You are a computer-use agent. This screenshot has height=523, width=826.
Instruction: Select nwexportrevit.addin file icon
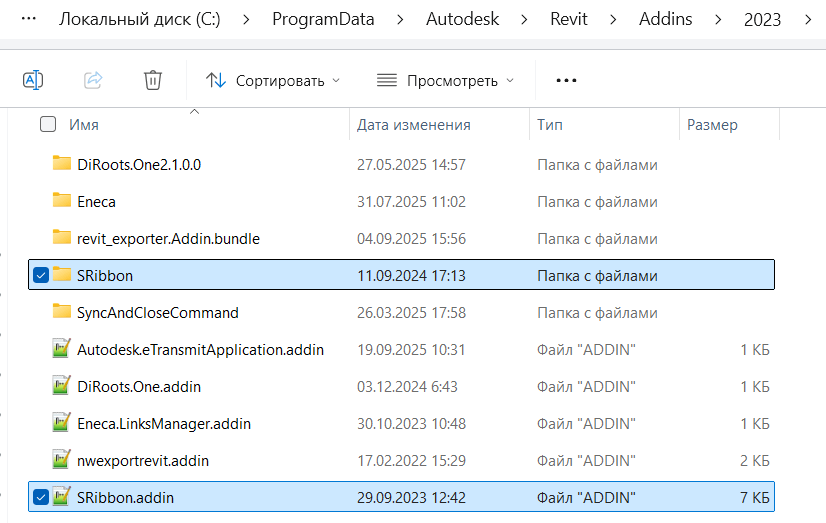(62, 459)
